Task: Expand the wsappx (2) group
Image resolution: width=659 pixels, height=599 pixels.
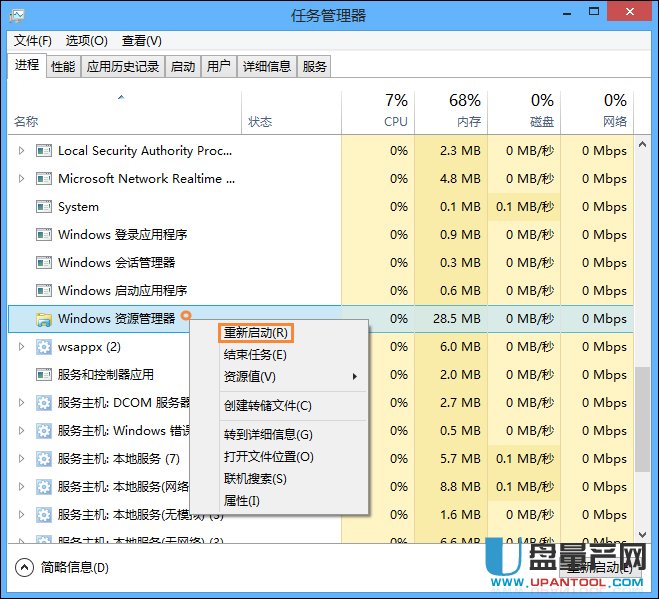Action: [x=21, y=347]
